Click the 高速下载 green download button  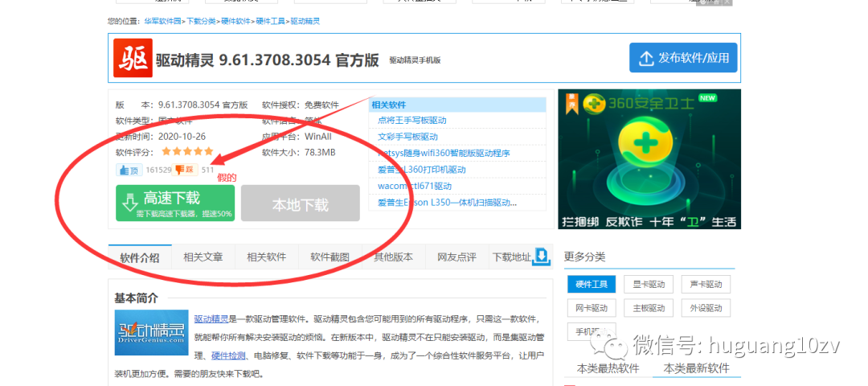(175, 203)
